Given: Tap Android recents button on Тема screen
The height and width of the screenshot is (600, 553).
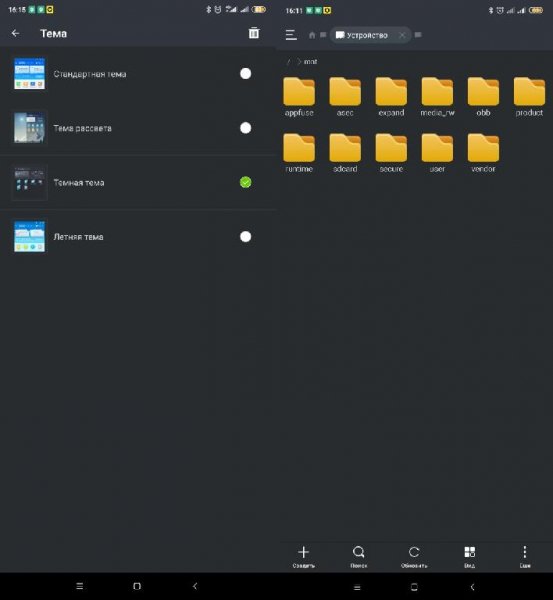Looking at the screenshot, I should 80,586.
